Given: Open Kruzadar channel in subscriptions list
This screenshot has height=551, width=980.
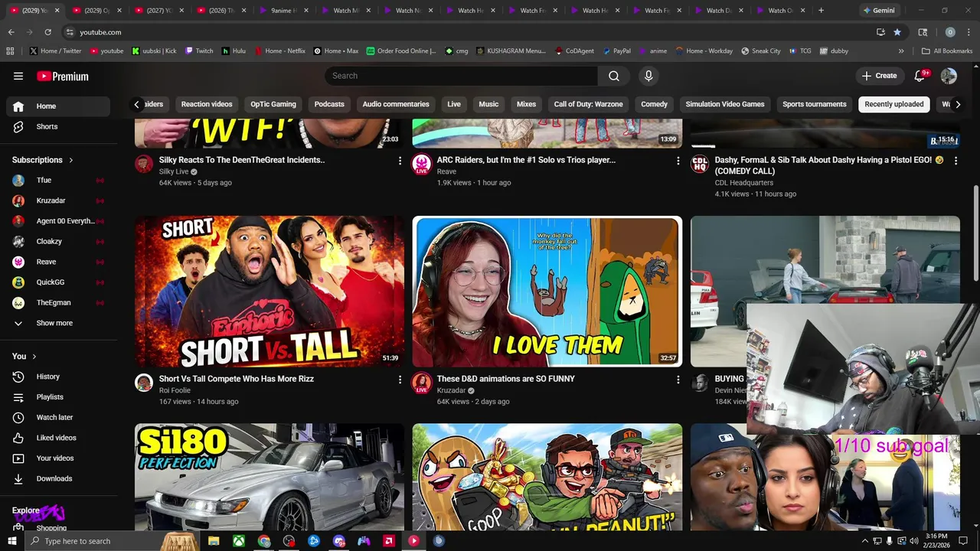Looking at the screenshot, I should coord(58,201).
